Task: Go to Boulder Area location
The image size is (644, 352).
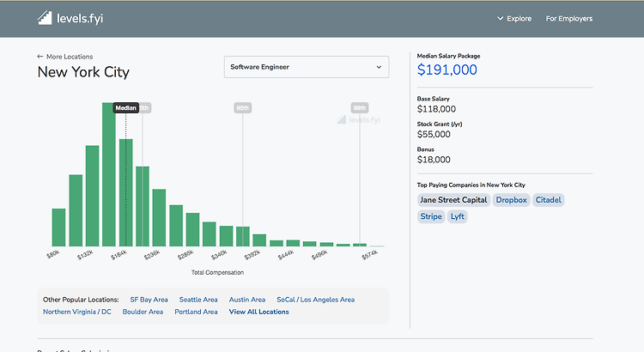Action: coord(143,312)
